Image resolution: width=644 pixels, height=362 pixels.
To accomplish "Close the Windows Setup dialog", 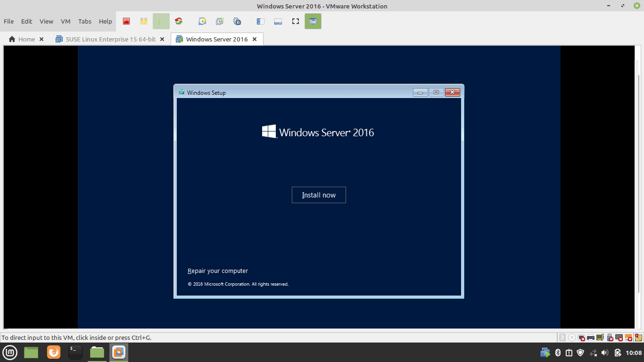I will tap(452, 92).
